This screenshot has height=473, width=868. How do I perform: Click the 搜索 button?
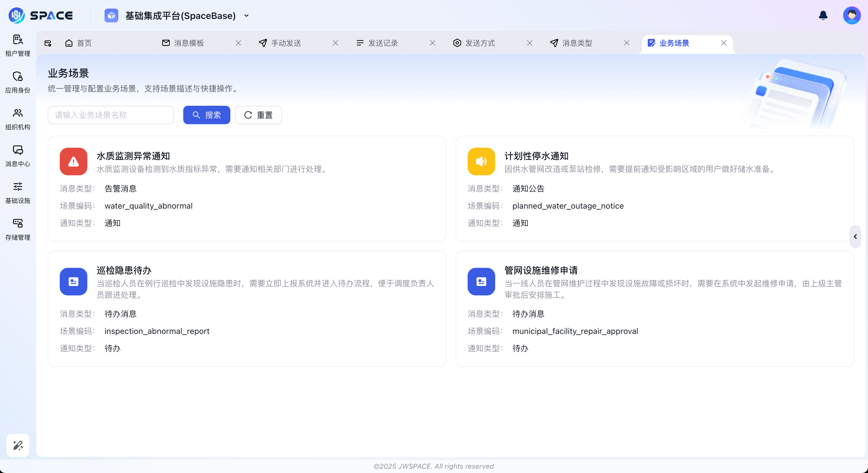207,115
